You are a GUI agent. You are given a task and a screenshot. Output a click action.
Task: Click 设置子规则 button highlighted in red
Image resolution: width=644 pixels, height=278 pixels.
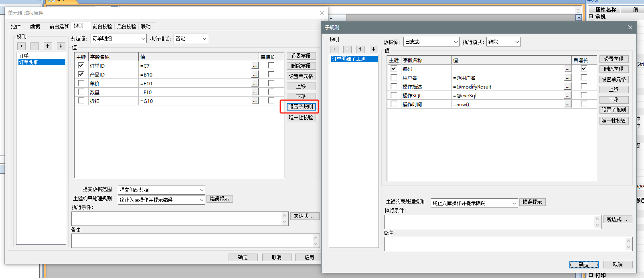pyautogui.click(x=301, y=107)
